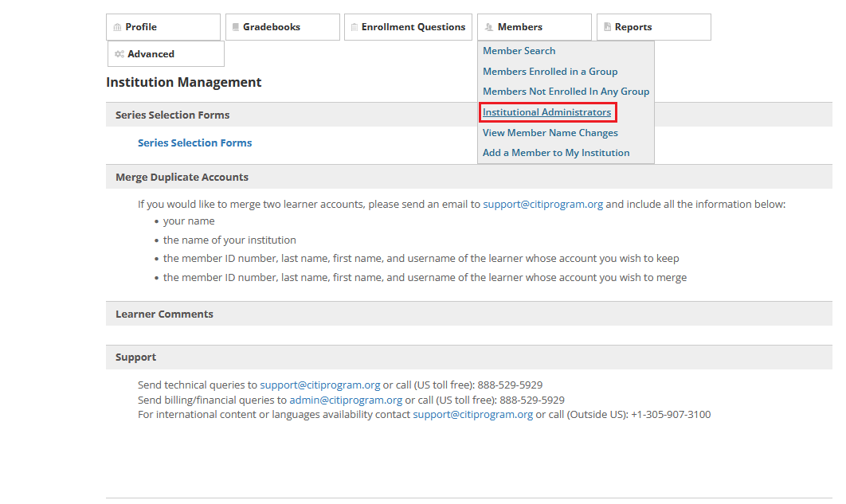Select Members Not Enrolled In Any Group
The height and width of the screenshot is (504, 846).
[566, 92]
